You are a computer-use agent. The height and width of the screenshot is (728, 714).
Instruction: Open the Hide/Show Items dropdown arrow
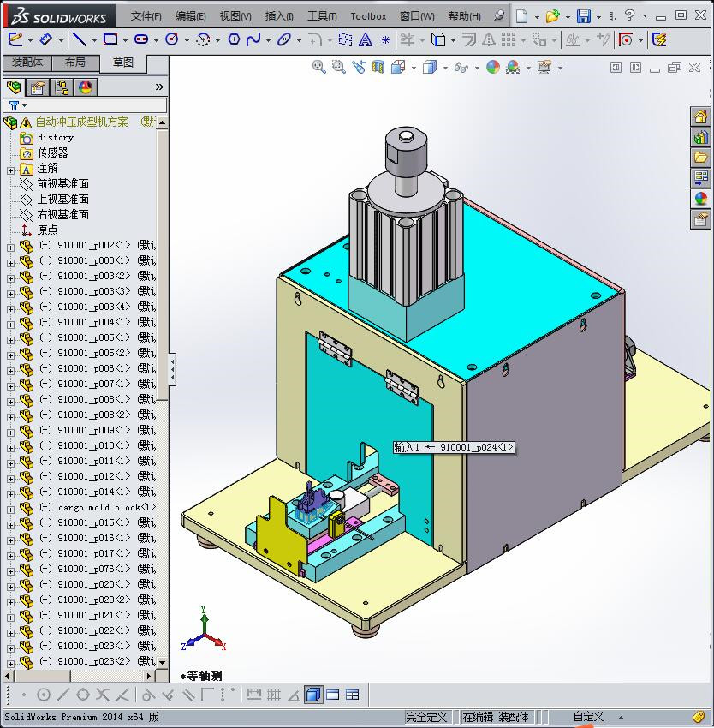(x=477, y=68)
